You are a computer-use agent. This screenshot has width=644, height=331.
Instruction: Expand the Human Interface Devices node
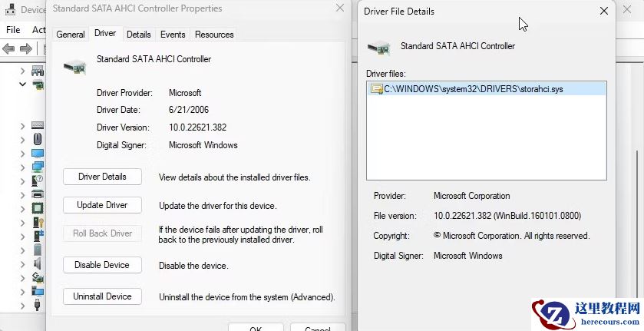click(x=22, y=71)
